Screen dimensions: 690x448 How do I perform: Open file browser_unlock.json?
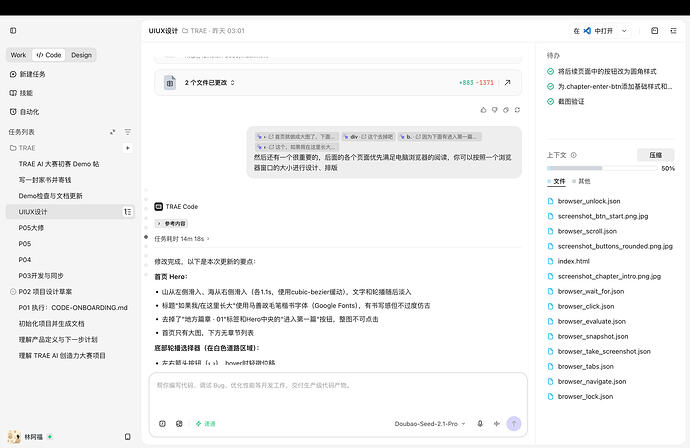589,201
